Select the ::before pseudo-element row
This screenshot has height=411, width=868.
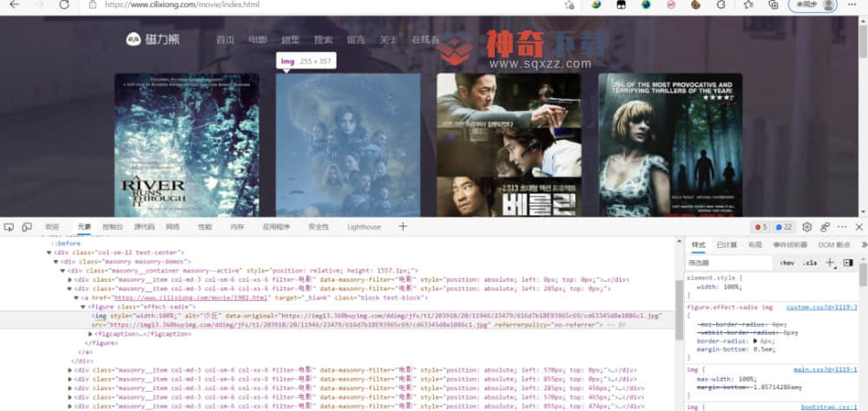point(66,243)
